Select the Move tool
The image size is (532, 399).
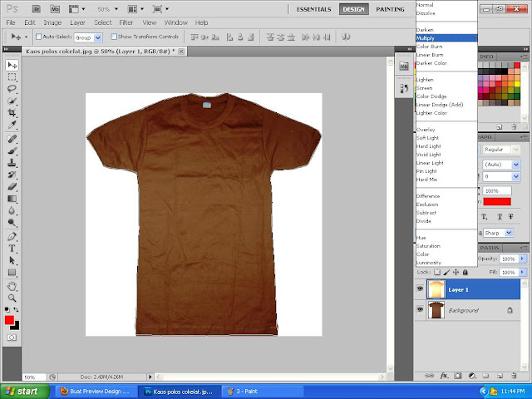tap(12, 65)
